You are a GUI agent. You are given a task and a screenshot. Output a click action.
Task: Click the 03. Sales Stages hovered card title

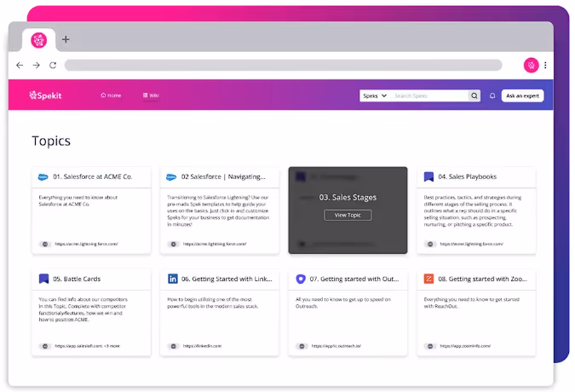pos(348,198)
